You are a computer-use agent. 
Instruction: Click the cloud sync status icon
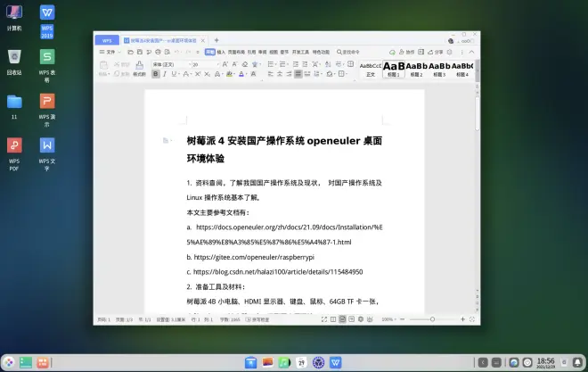coord(392,52)
